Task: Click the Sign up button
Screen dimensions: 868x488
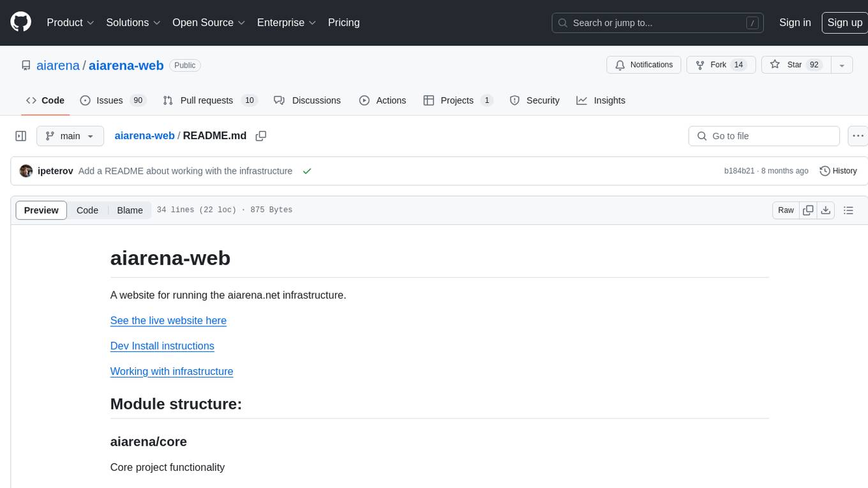Action: [x=844, y=22]
